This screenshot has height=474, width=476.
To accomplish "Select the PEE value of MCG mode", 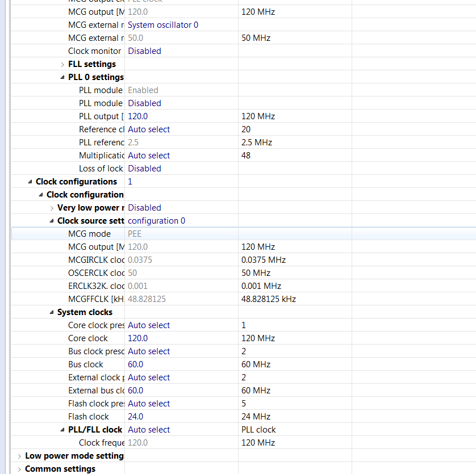I will tap(135, 234).
